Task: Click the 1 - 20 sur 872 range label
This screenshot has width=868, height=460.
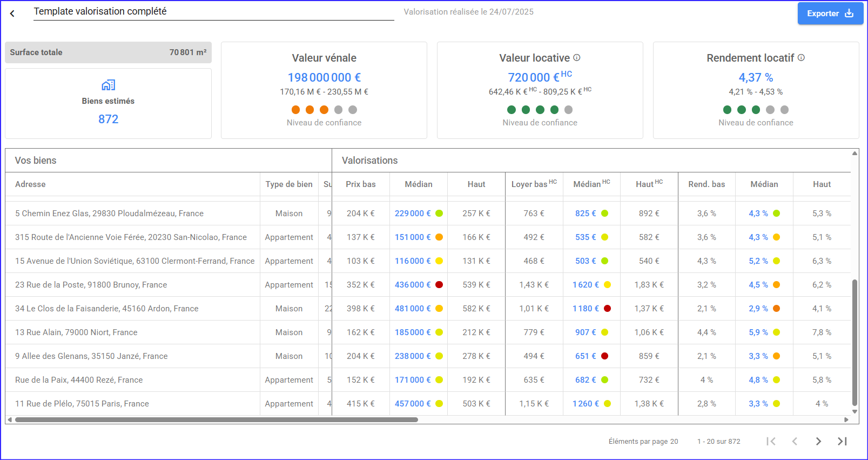Action: (x=718, y=442)
